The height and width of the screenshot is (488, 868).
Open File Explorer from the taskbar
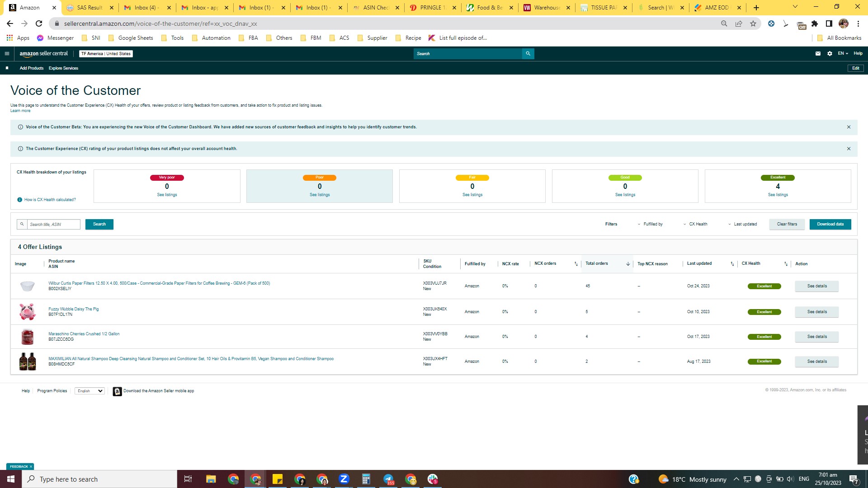(x=211, y=479)
